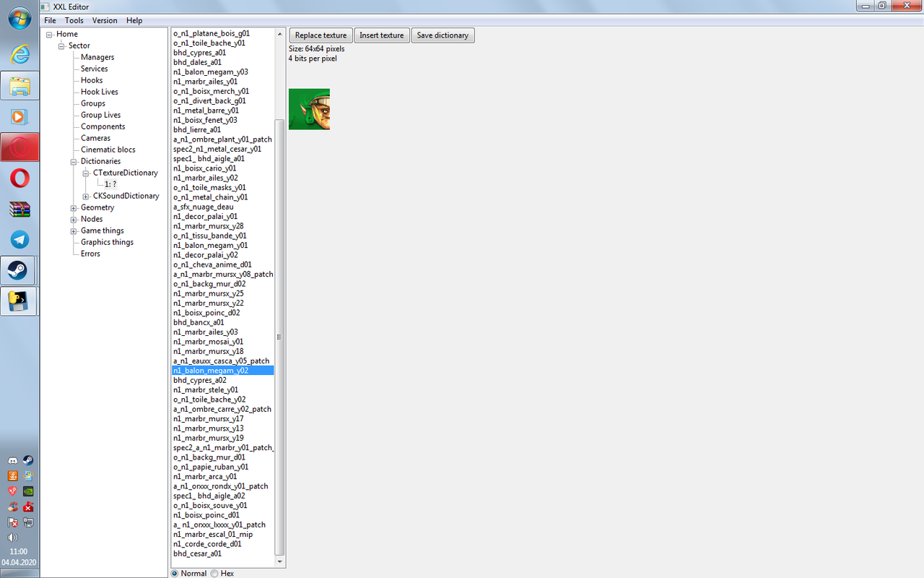Open Steam system tray icon
The width and height of the screenshot is (924, 578).
27,460
